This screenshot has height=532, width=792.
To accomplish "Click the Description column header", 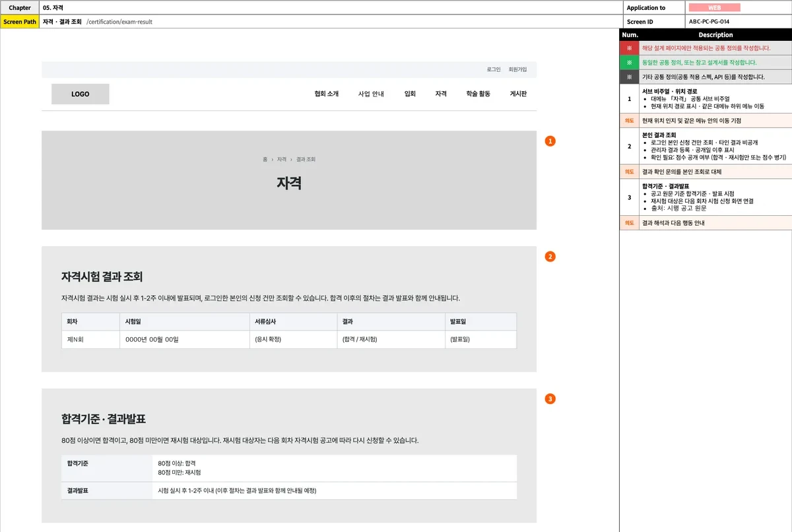I will coord(715,35).
